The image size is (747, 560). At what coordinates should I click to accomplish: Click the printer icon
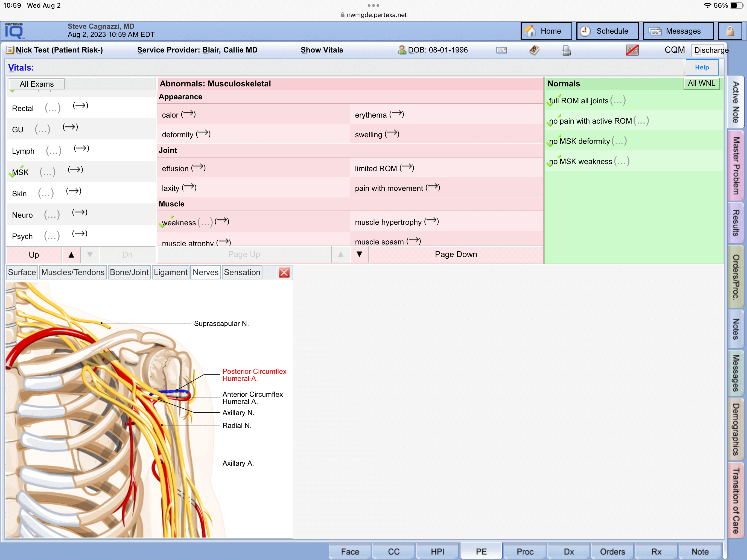pyautogui.click(x=566, y=50)
